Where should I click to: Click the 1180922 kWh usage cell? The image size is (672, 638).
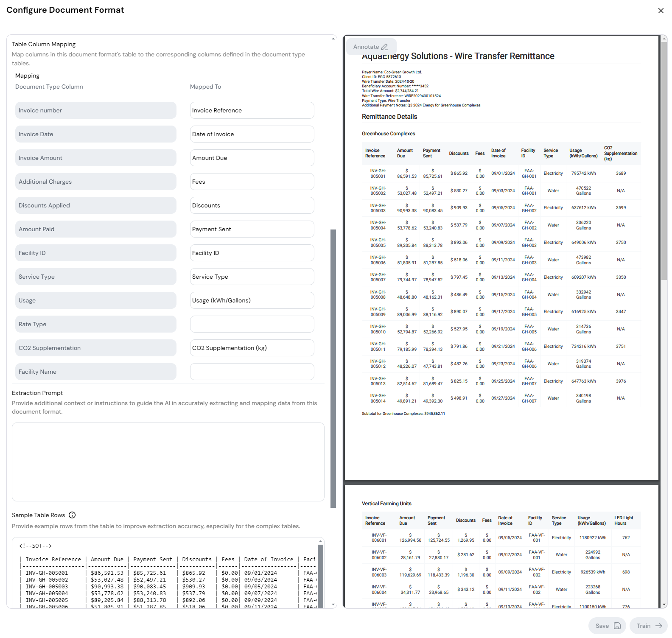[593, 538]
